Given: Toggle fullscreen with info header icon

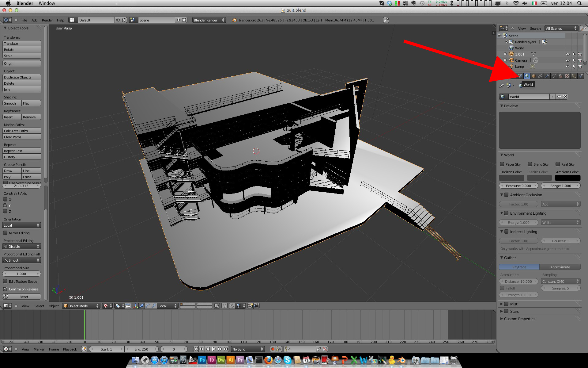Looking at the screenshot, I should (x=386, y=20).
